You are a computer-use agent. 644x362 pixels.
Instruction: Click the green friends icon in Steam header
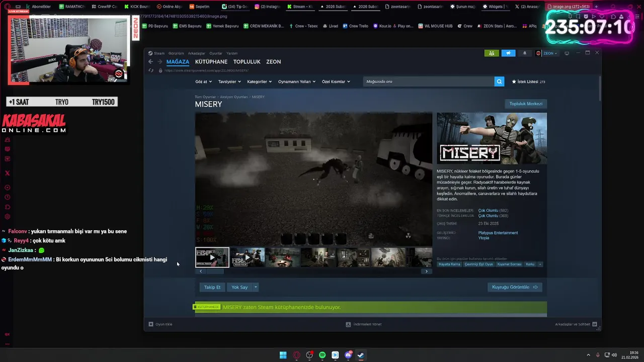492,53
